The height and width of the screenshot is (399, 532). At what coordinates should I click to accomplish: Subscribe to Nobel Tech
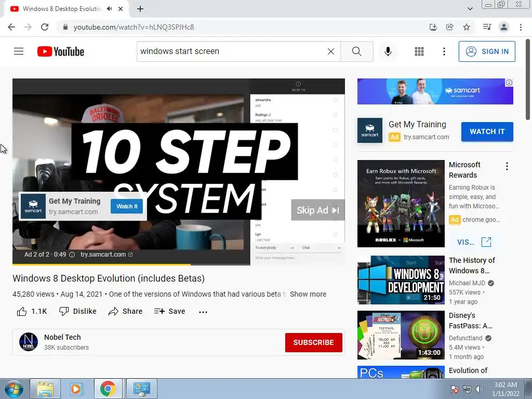(x=313, y=342)
